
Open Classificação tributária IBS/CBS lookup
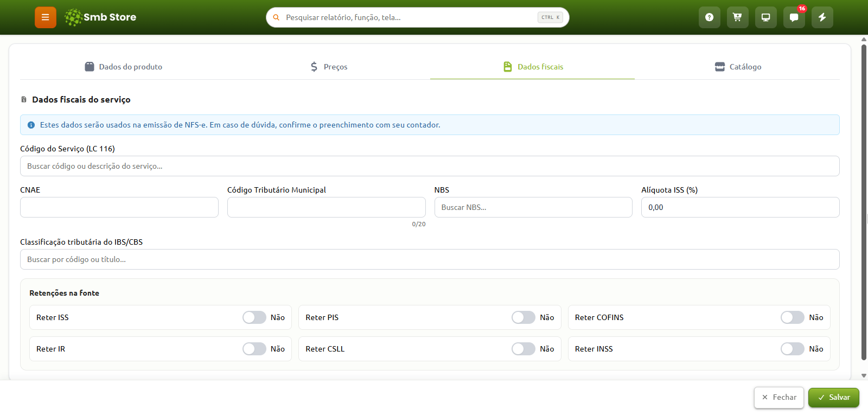coord(430,259)
